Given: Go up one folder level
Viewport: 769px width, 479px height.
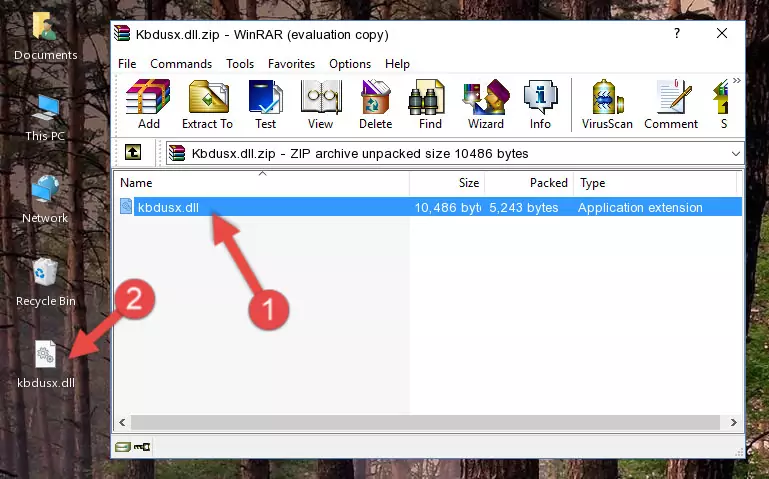Looking at the screenshot, I should click(x=133, y=152).
